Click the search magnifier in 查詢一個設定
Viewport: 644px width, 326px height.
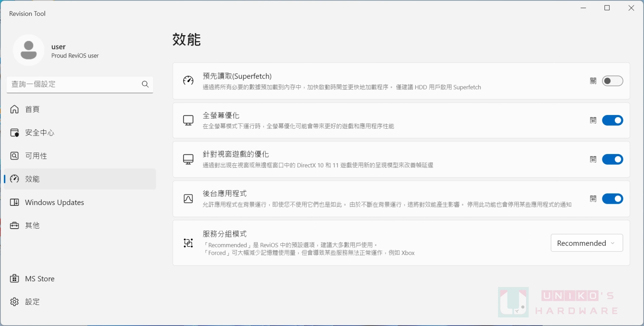[x=145, y=84]
